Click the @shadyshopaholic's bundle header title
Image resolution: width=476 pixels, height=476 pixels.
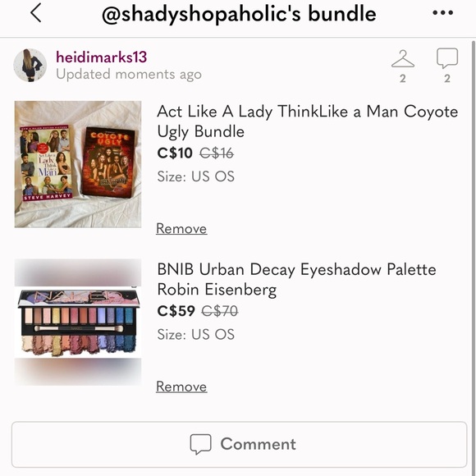click(239, 14)
